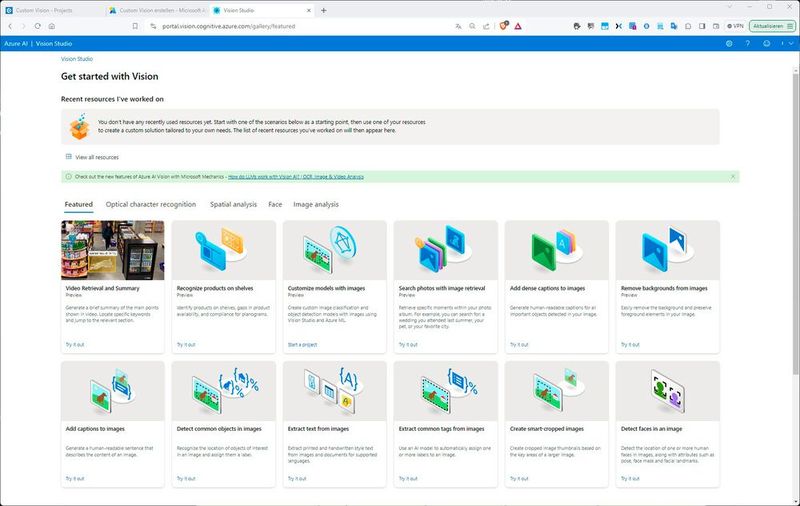Click the Extract common tags illustration

click(x=445, y=391)
